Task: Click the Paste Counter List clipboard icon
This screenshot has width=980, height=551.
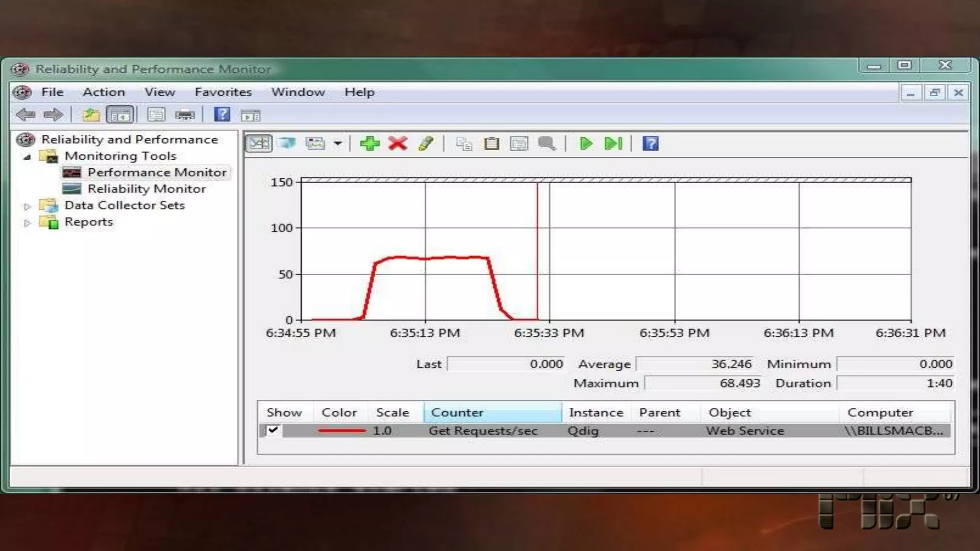Action: 491,143
